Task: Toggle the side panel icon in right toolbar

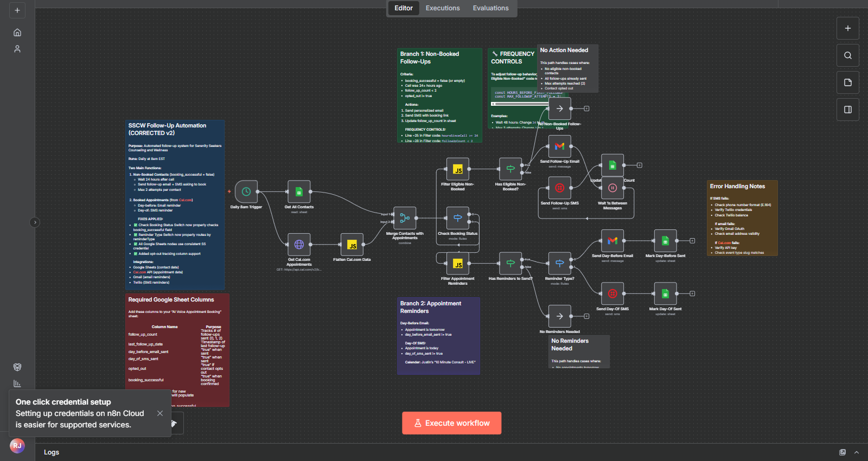Action: tap(848, 110)
